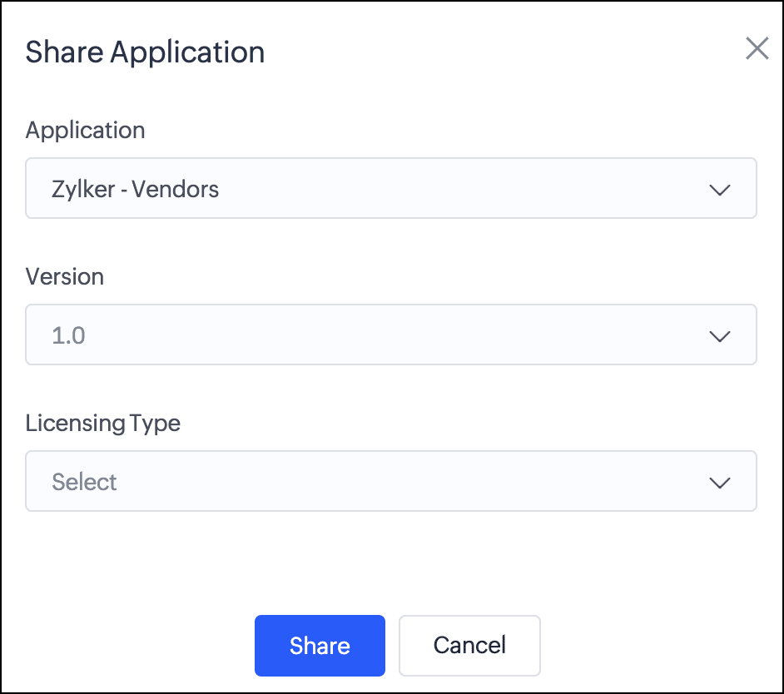The height and width of the screenshot is (694, 784).
Task: Click the selected value 'Zylker - Vendors'
Action: 135,190
